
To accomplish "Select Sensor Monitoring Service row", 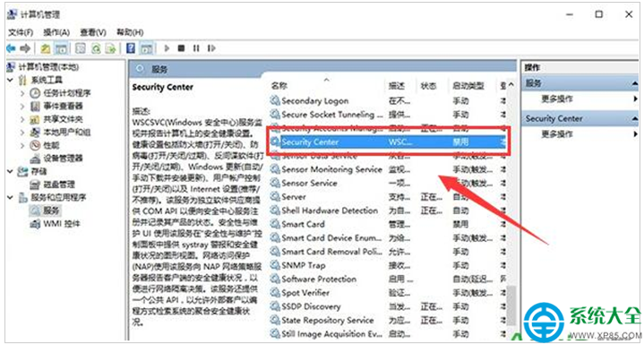I will [387, 169].
